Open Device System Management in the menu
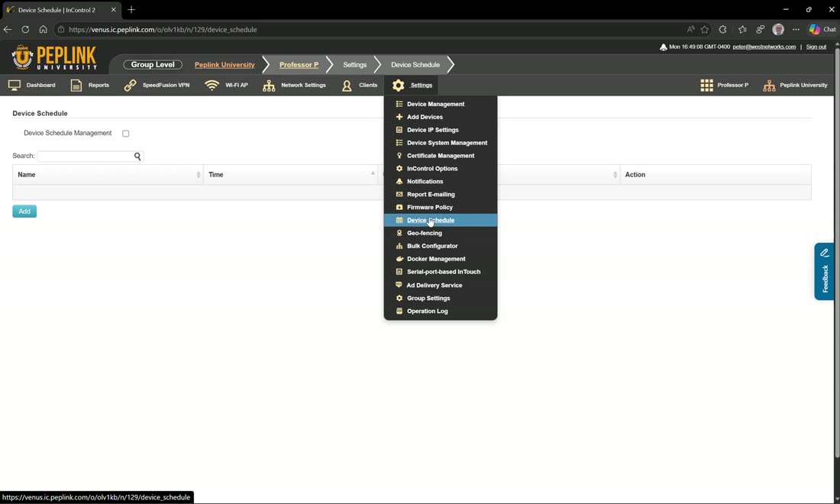The height and width of the screenshot is (504, 840). 447,143
